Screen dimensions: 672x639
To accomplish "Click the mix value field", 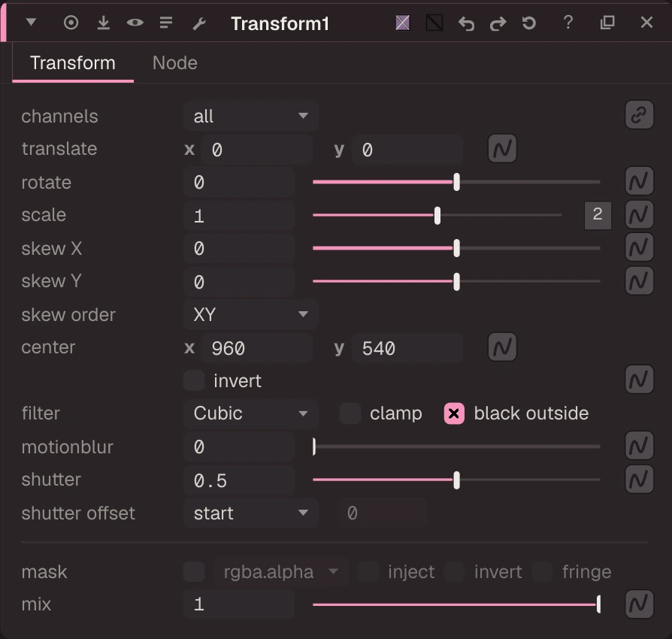I will [239, 604].
